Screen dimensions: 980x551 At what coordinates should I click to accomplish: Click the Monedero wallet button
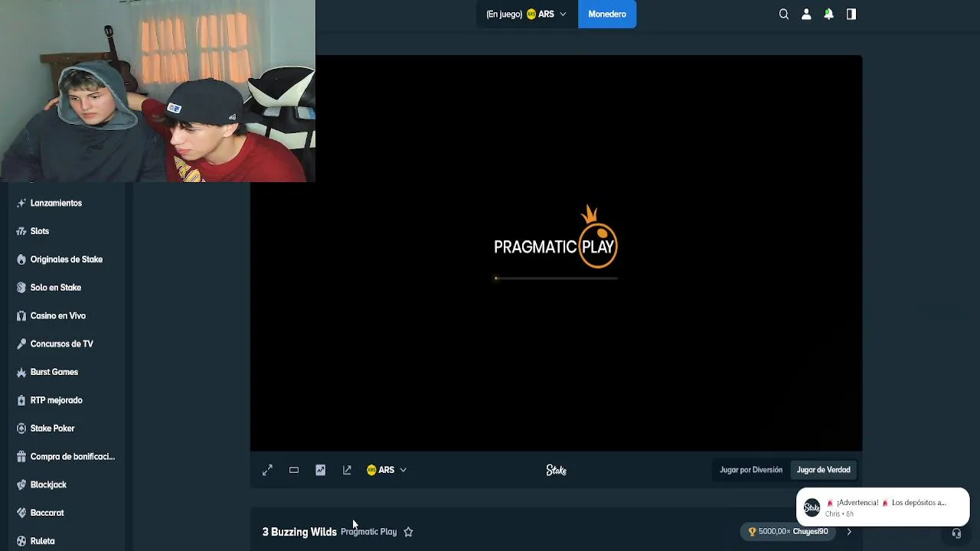click(x=607, y=14)
